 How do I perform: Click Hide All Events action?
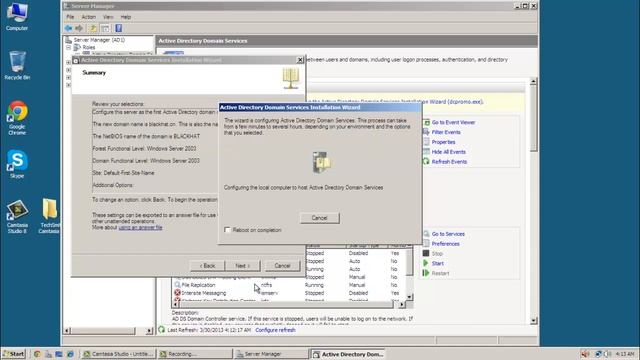click(449, 152)
